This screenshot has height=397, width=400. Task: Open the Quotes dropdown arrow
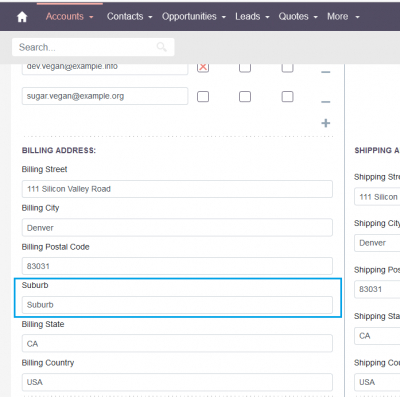(315, 17)
